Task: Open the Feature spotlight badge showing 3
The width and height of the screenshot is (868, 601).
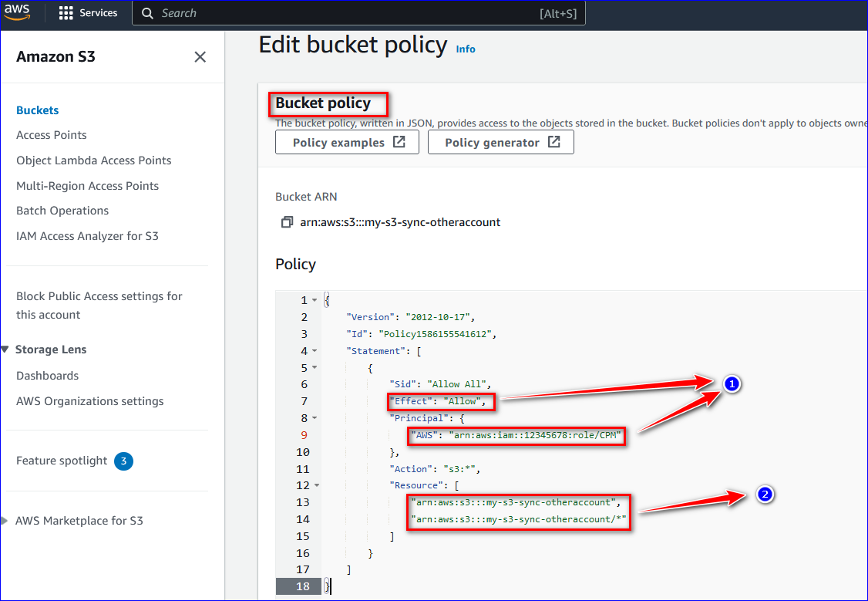Action: pos(123,461)
